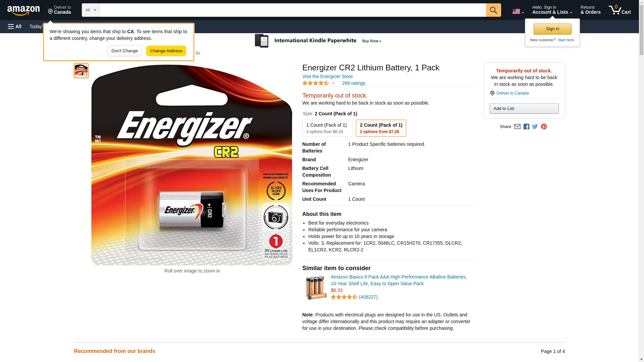Select 2 Count (Pack of 1) size
The width and height of the screenshot is (644, 362).
tap(381, 128)
